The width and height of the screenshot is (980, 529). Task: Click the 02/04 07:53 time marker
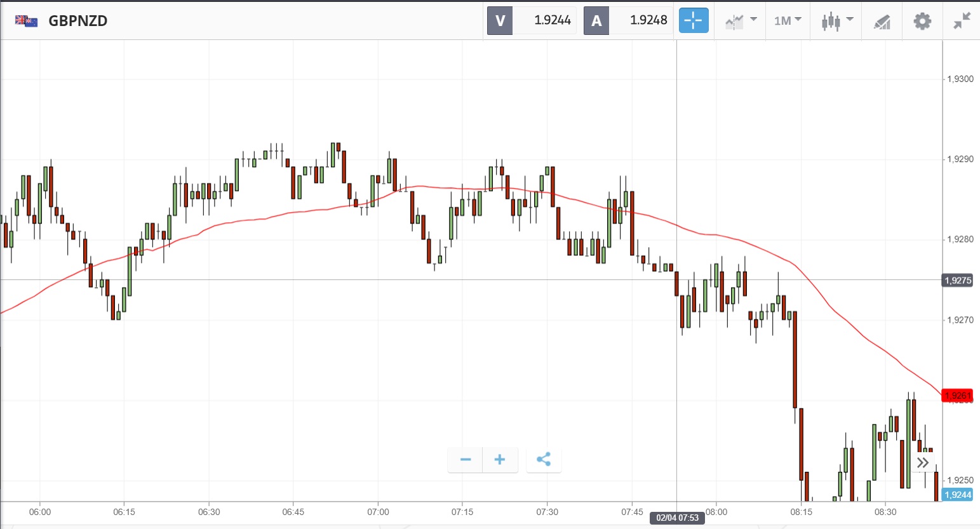(x=677, y=518)
